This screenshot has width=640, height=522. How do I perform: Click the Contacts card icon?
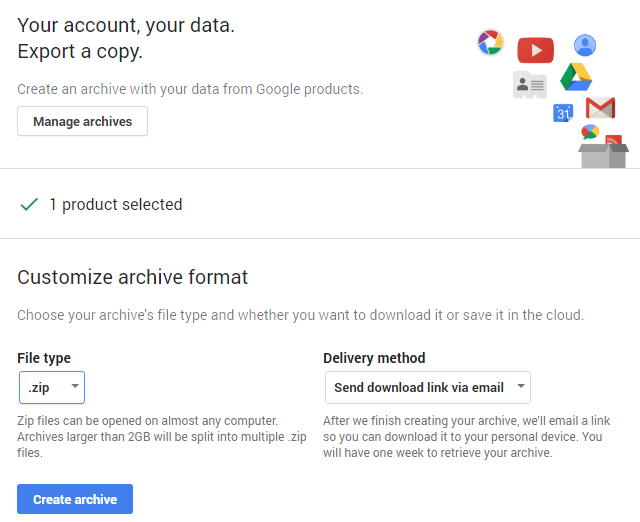pyautogui.click(x=530, y=85)
